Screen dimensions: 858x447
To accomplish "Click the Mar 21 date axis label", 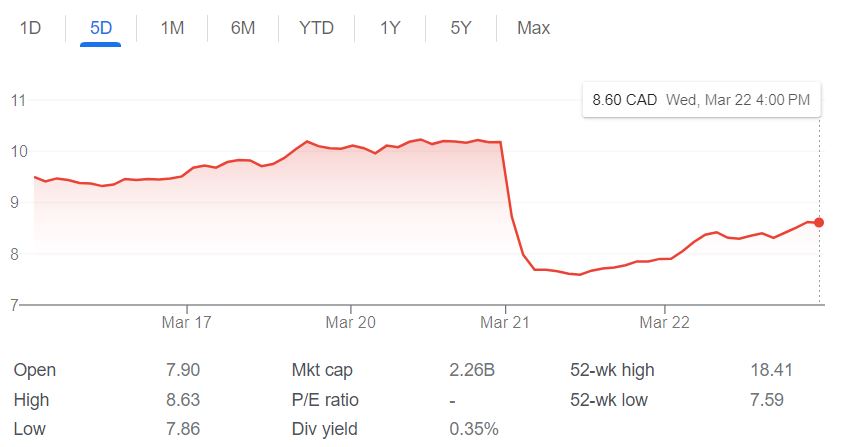I will [x=506, y=323].
